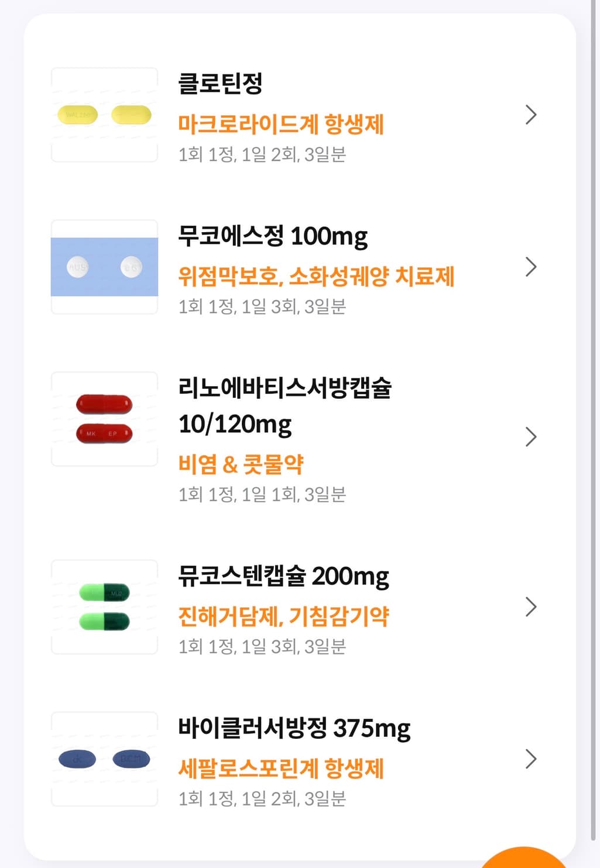Open 뮤코스텐캡슐 200mg details via chevron

click(530, 607)
